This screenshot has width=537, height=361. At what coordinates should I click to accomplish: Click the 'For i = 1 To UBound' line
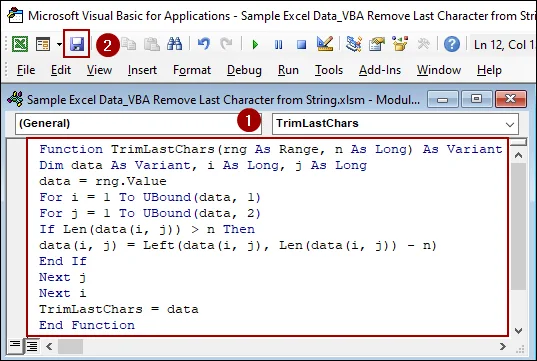point(150,197)
